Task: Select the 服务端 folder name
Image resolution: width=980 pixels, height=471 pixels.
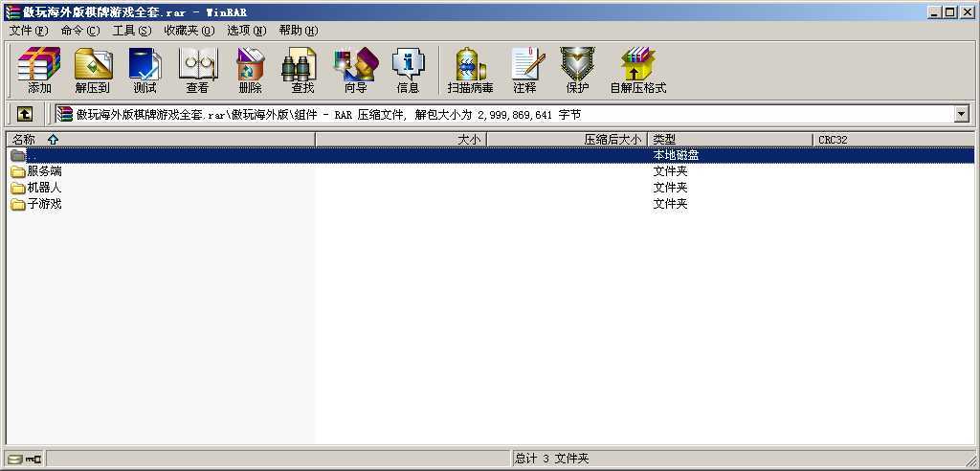Action: (x=44, y=171)
